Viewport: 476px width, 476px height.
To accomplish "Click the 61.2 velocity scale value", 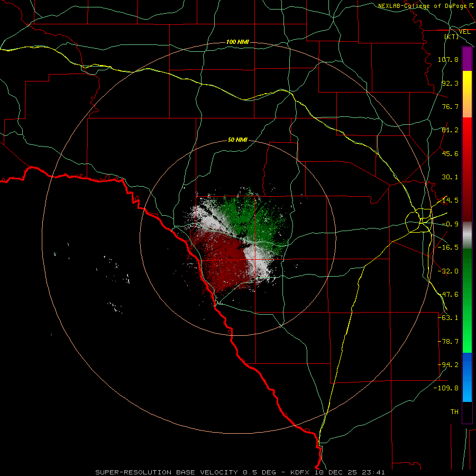I will pyautogui.click(x=450, y=130).
